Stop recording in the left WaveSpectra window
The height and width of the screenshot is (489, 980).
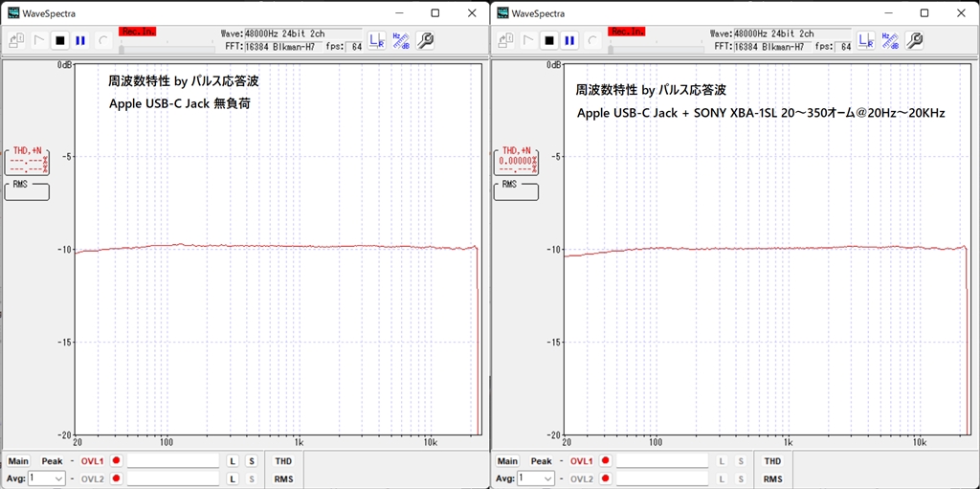pos(60,40)
